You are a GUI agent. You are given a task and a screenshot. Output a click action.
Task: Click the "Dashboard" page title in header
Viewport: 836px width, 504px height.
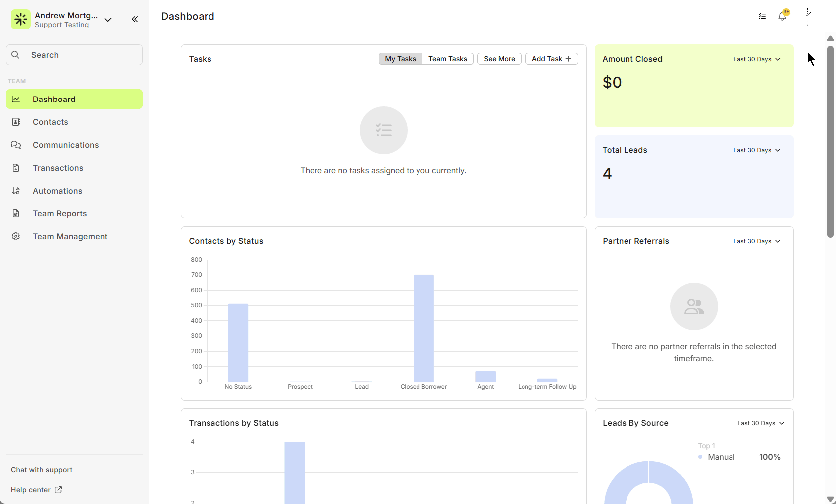[x=188, y=16]
